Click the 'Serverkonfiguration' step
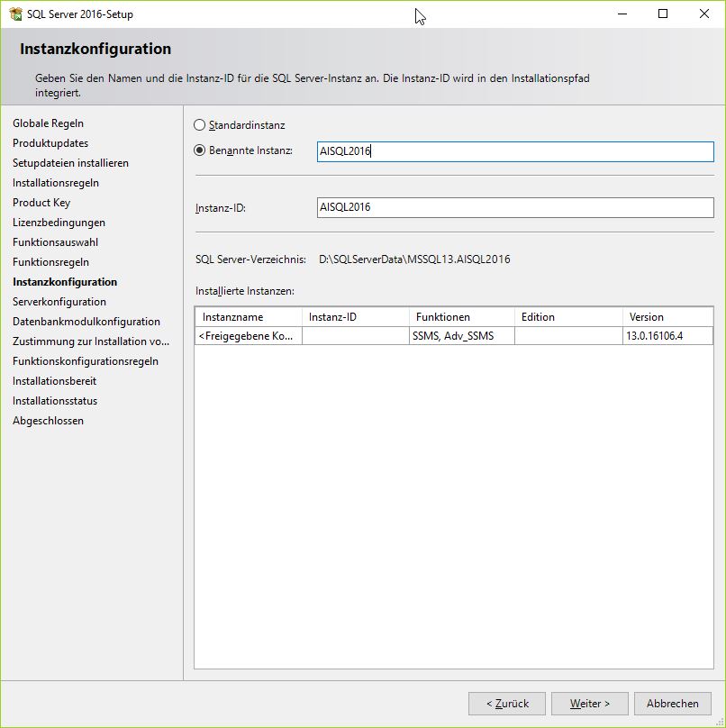This screenshot has height=728, width=726. coord(59,302)
